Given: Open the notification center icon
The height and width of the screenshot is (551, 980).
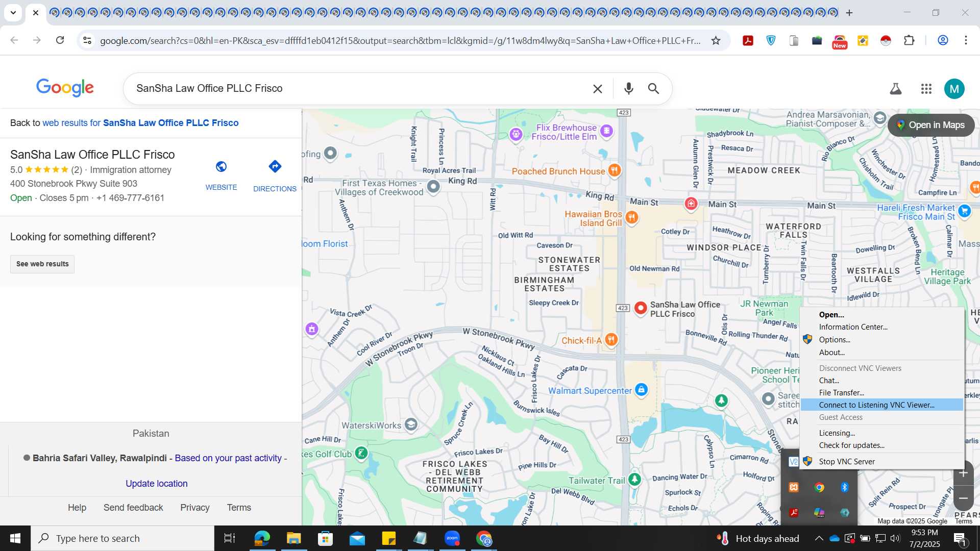Looking at the screenshot, I should click(960, 539).
